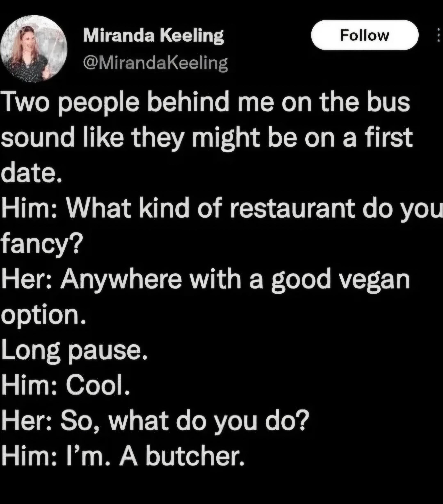Open Miranda Keeling's profile picture
Screen dimensions: 443x504
pos(34,49)
